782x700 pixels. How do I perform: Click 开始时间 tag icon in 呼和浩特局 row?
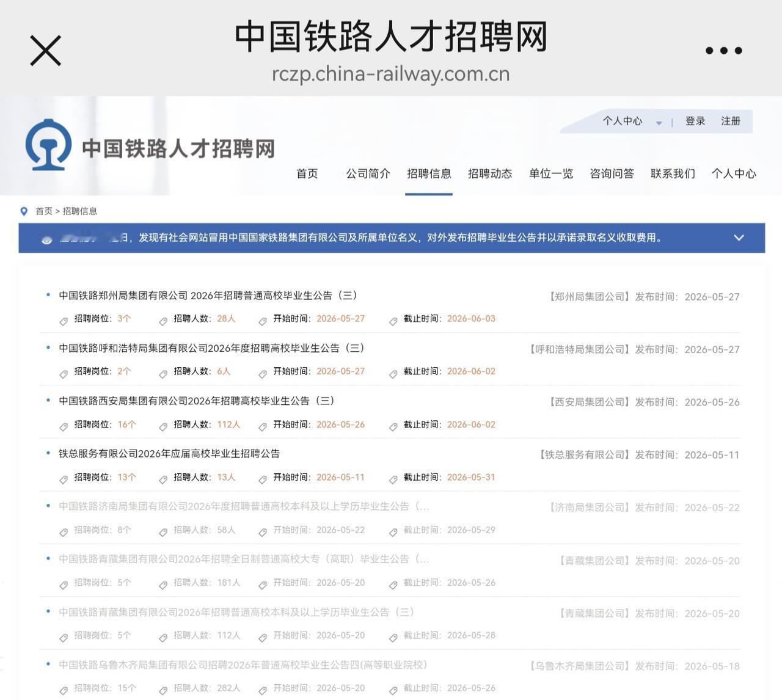click(263, 374)
